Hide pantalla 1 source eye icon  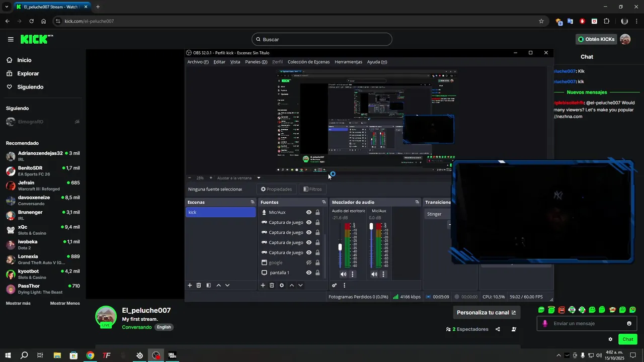(309, 273)
